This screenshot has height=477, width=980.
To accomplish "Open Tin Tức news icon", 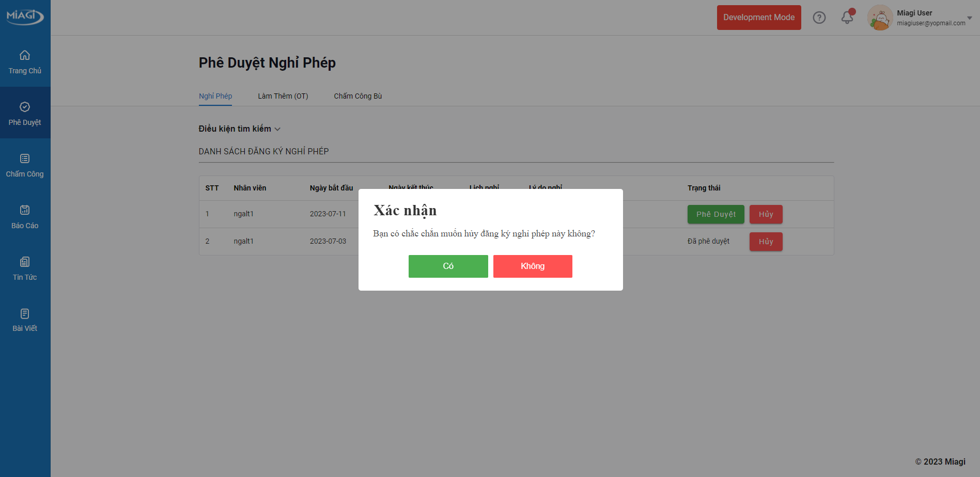I will point(25,262).
